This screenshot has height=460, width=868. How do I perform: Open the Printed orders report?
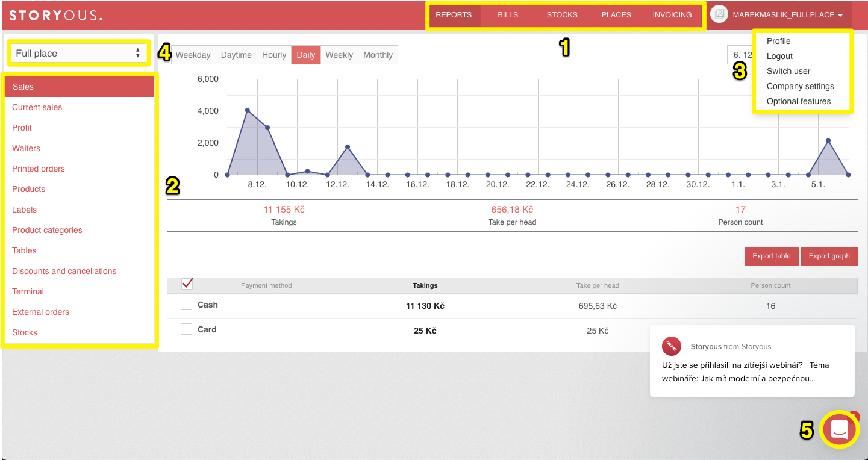pos(39,169)
